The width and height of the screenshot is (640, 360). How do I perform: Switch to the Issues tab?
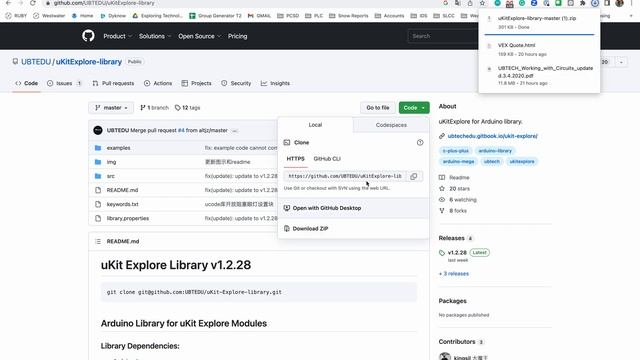(x=64, y=83)
